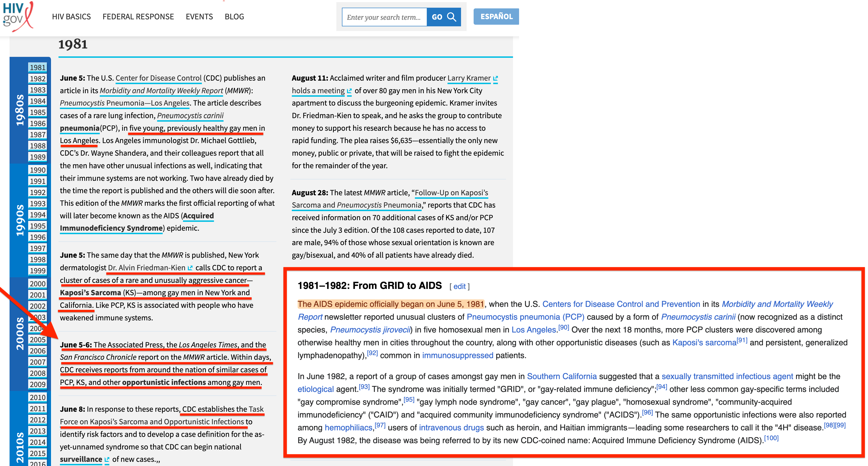Open Centers for Disease Control and Prevention link
Image resolution: width=868 pixels, height=466 pixels.
pyautogui.click(x=621, y=304)
